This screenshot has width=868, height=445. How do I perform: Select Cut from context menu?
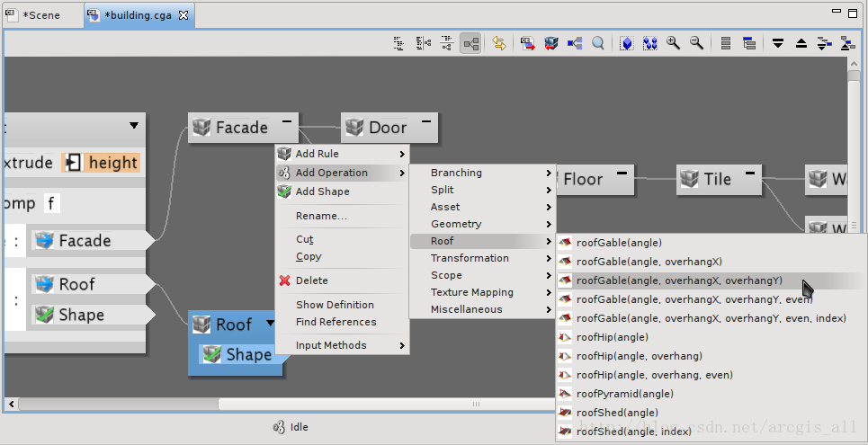[342, 239]
